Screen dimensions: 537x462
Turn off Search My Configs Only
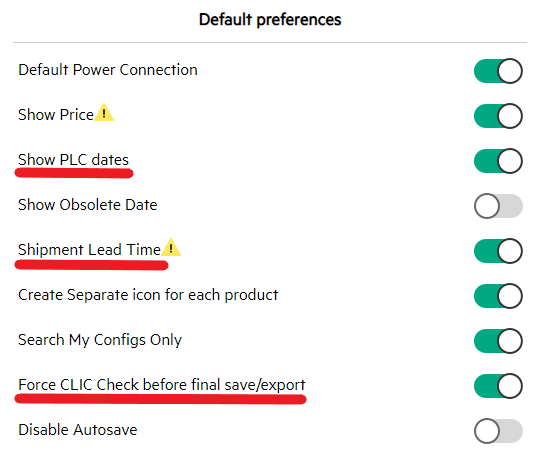click(498, 341)
